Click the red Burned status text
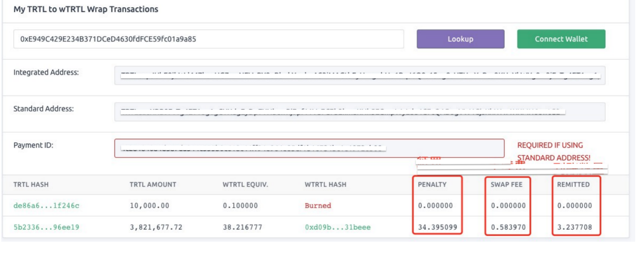644x272 pixels. click(x=318, y=206)
